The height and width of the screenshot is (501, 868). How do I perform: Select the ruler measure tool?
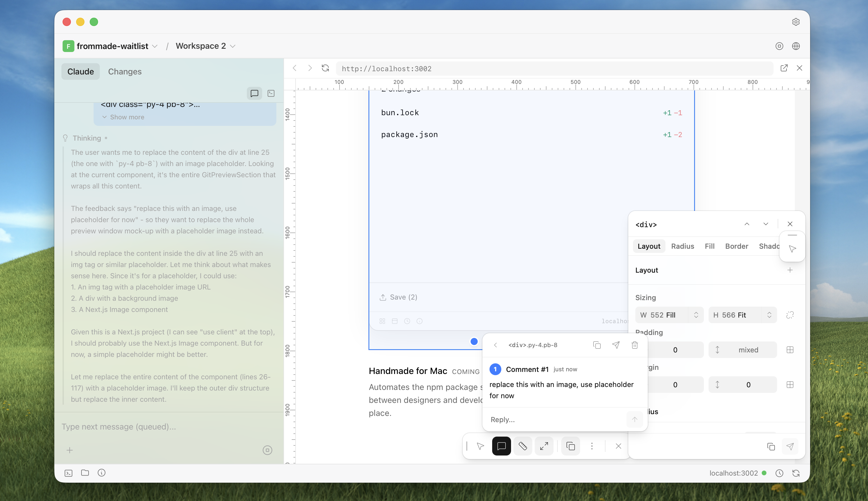pos(523,446)
